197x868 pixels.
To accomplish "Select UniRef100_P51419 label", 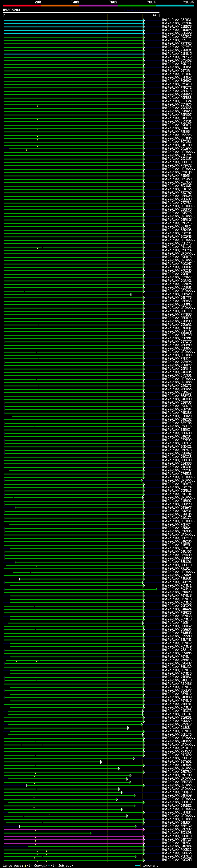I will click(176, 84).
